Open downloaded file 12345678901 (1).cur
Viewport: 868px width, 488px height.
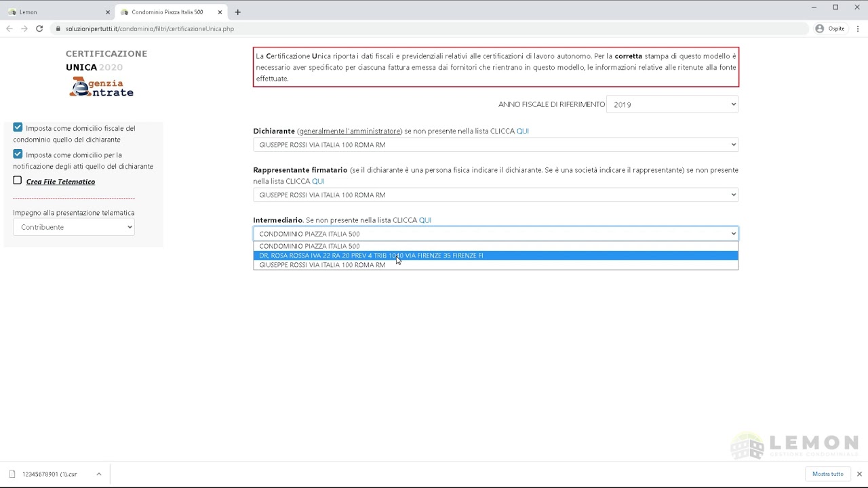coord(49,474)
